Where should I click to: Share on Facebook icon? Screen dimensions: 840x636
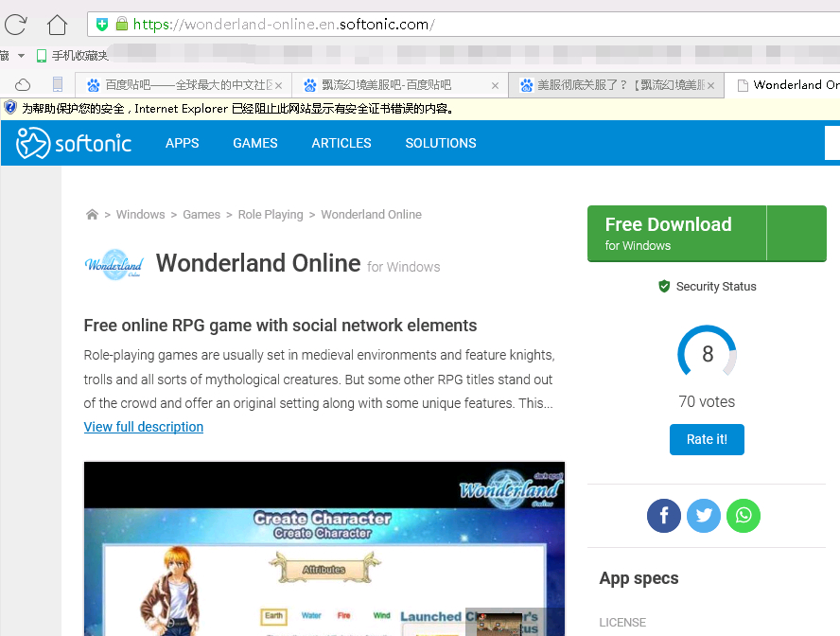664,516
